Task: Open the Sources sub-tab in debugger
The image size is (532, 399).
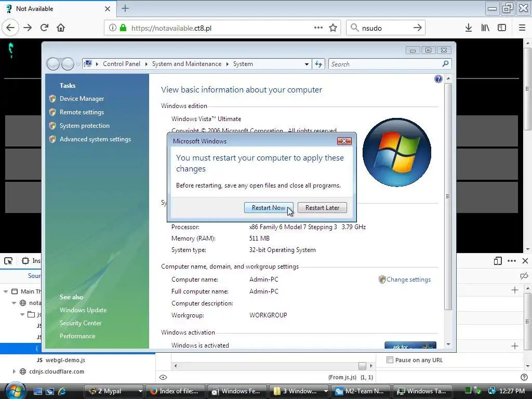Action: (34, 276)
